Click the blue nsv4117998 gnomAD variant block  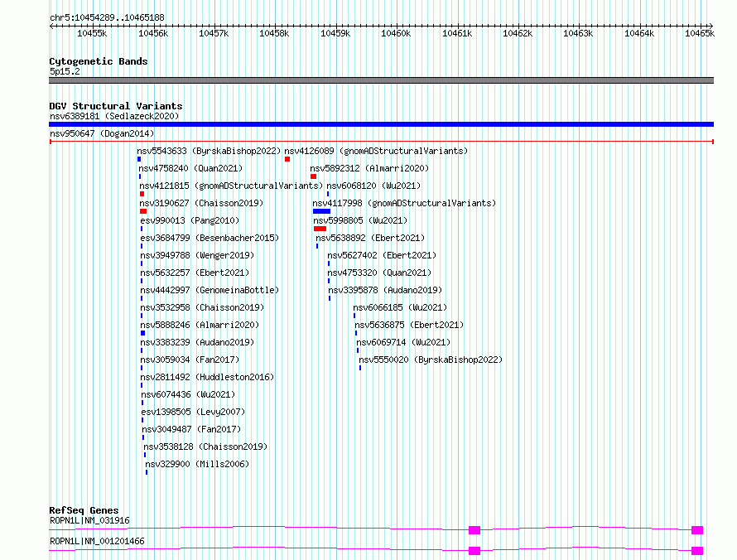(321, 211)
